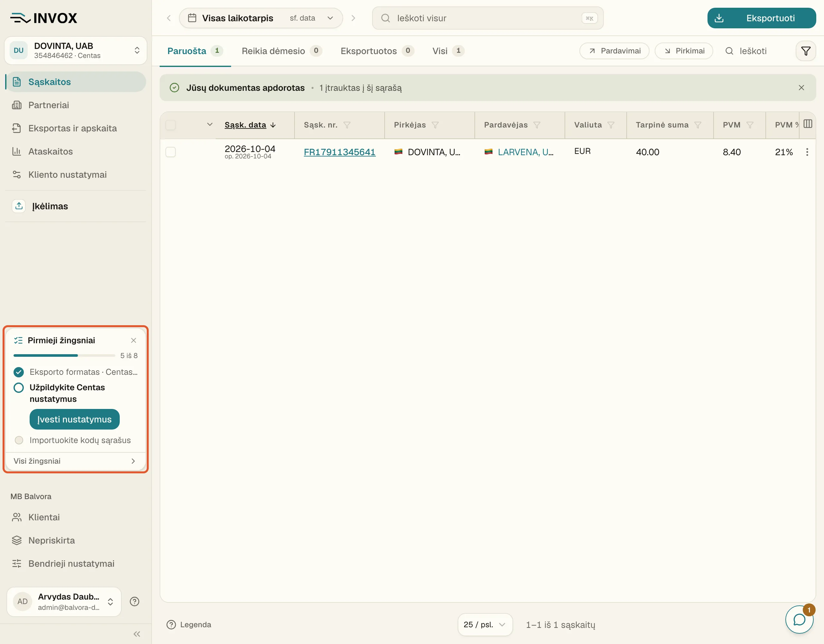Image resolution: width=824 pixels, height=644 pixels.
Task: Toggle completed Eksporto formatas step check
Action: click(x=18, y=372)
